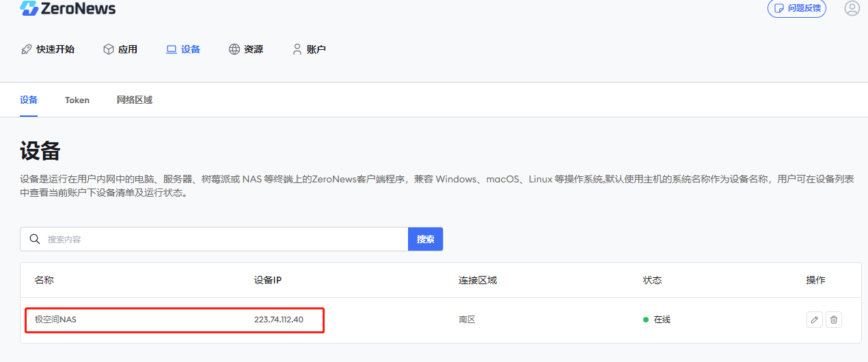Switch to the Token tab
This screenshot has width=868, height=362.
77,100
